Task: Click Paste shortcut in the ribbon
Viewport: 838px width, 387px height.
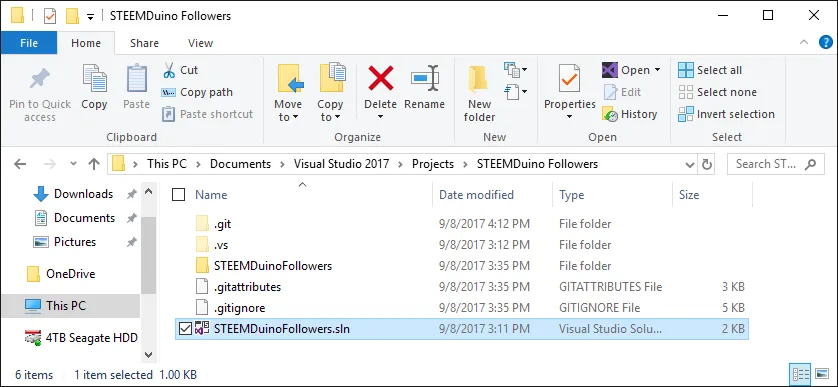Action: coord(207,114)
